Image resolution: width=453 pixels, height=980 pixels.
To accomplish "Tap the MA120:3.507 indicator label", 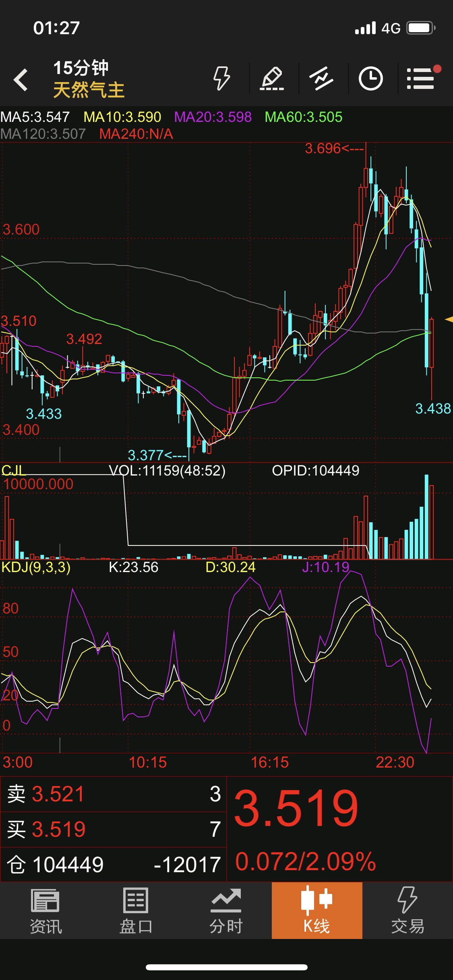I will (43, 134).
